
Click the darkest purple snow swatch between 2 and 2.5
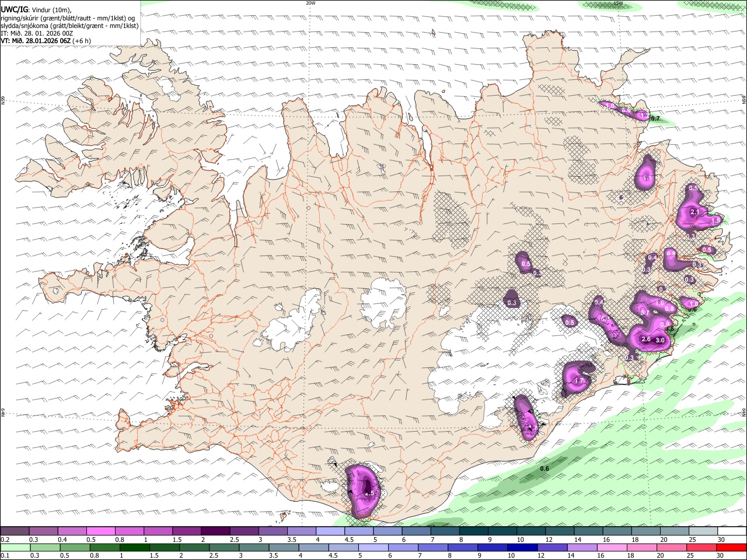tap(215, 531)
